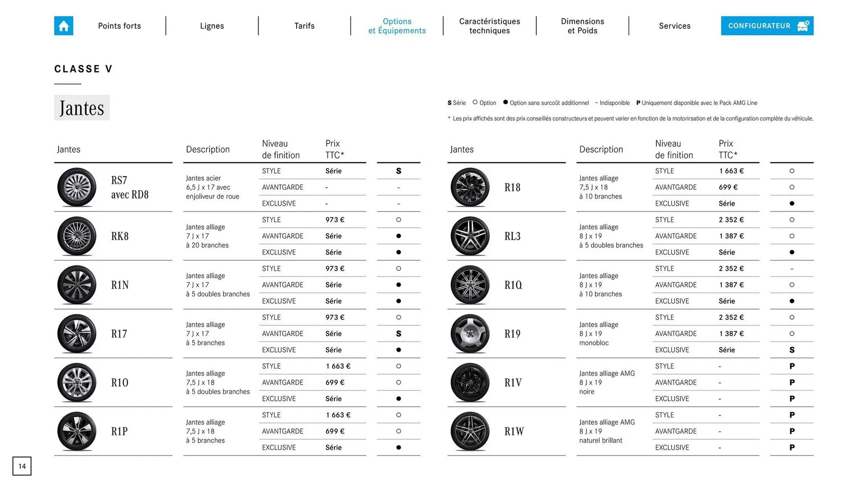Screen dimensions: 868x488
Task: Click the R19 monobloc wheel image
Action: click(x=470, y=333)
